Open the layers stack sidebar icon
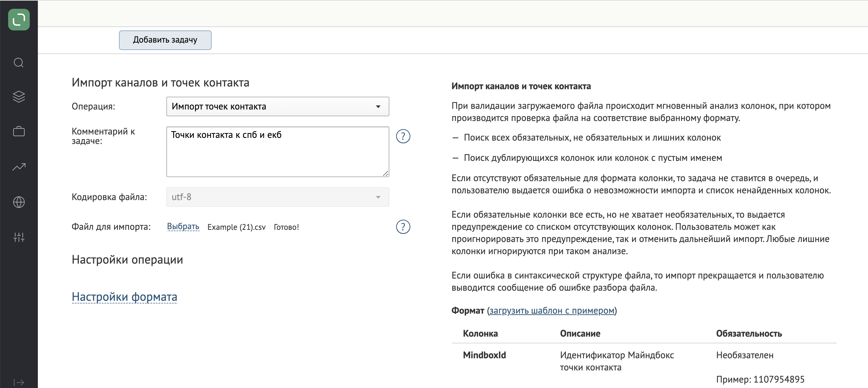This screenshot has width=868, height=388. (x=19, y=97)
